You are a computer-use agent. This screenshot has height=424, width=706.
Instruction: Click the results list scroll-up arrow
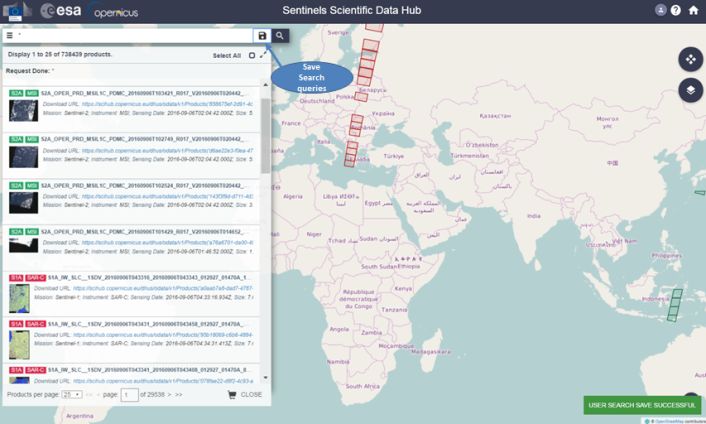[265, 85]
